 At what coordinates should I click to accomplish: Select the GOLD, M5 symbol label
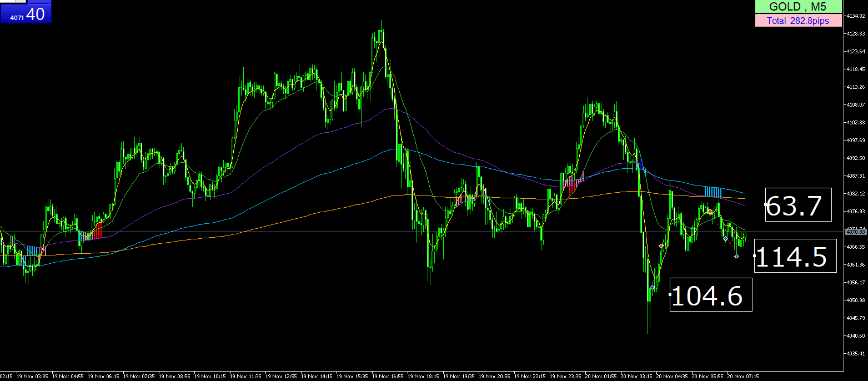[798, 7]
